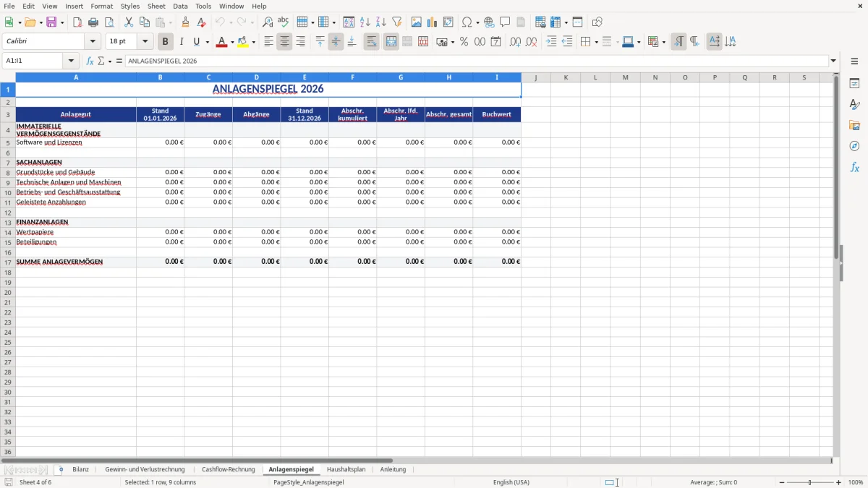
Task: Switch to the Bilanz sheet tab
Action: (x=80, y=468)
